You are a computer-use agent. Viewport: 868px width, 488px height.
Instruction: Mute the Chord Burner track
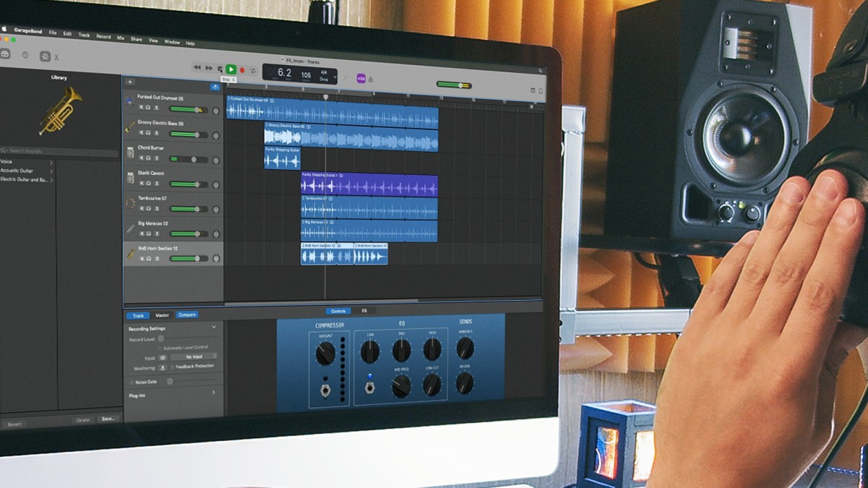[x=141, y=158]
